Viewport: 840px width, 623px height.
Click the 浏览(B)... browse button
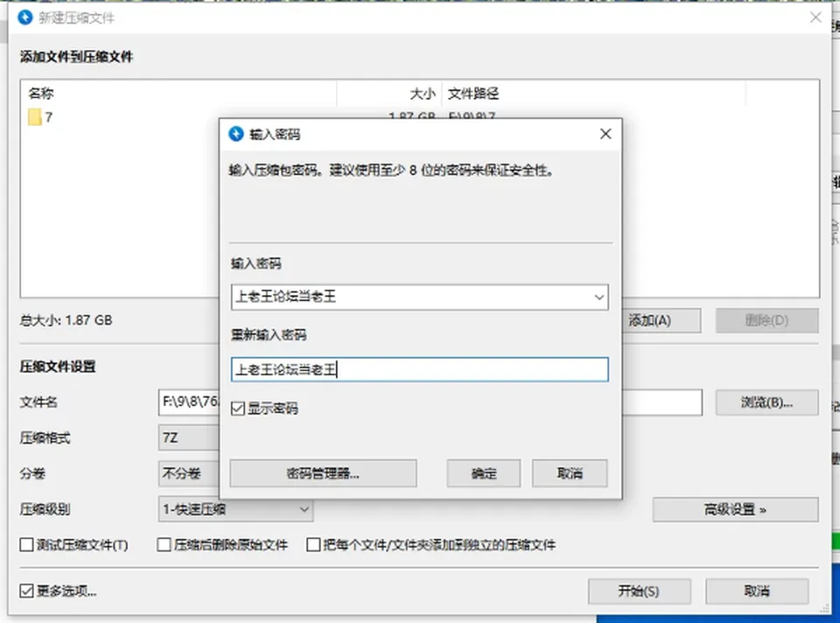pyautogui.click(x=766, y=402)
